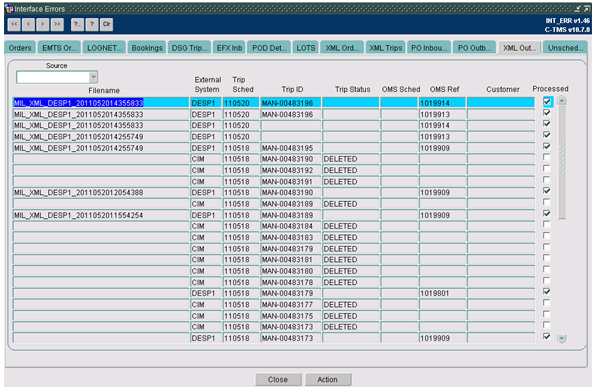This screenshot has height=387, width=592.
Task: Jump to last record with >> button
Action: click(57, 25)
